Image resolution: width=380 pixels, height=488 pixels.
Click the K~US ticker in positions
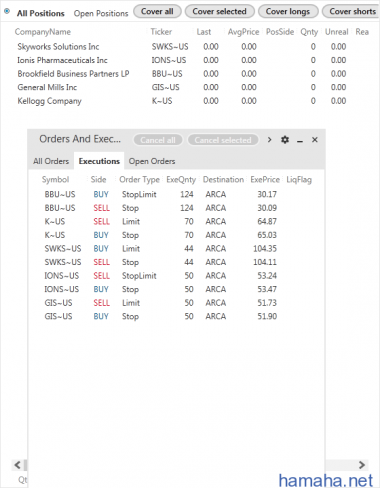tap(162, 101)
